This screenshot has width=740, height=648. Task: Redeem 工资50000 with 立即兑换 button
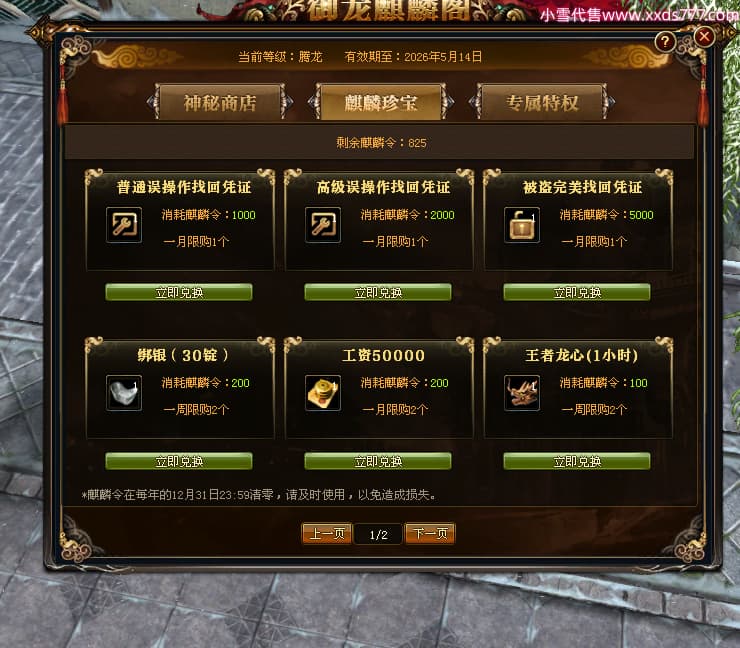pos(378,461)
